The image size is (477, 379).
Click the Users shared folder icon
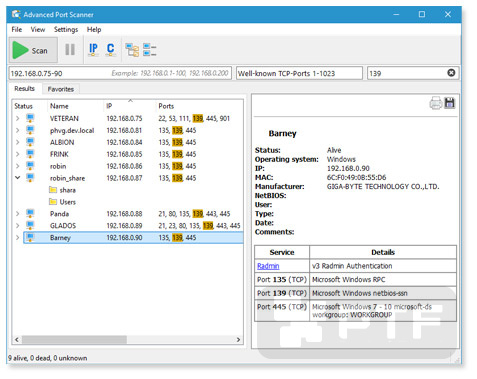(53, 202)
